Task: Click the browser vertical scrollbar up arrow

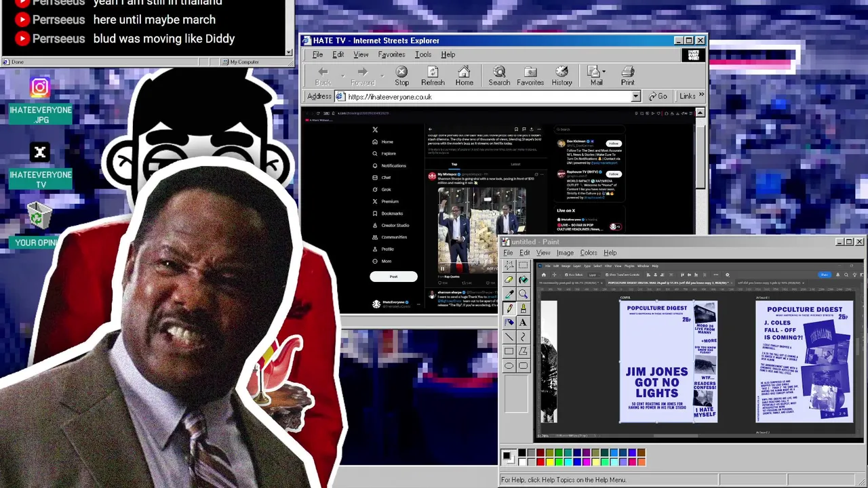Action: click(x=700, y=113)
